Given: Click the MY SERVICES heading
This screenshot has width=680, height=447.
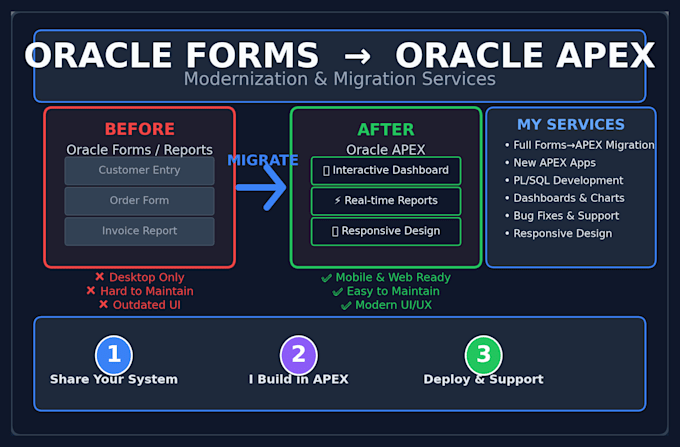Looking at the screenshot, I should [x=571, y=125].
